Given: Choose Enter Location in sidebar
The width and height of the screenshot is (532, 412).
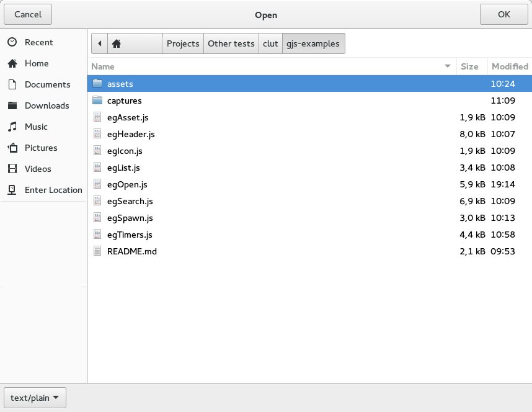Looking at the screenshot, I should coord(43,190).
